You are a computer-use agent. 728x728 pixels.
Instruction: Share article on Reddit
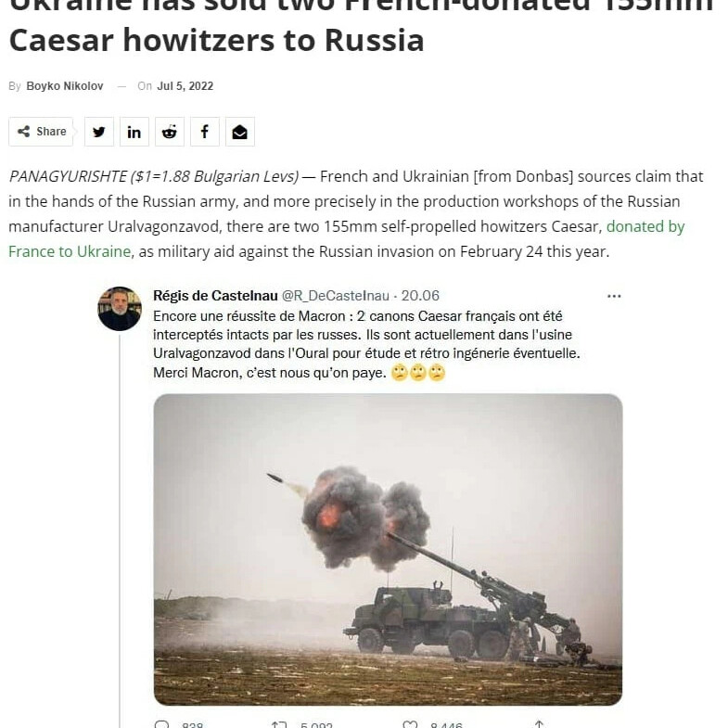[x=170, y=132]
